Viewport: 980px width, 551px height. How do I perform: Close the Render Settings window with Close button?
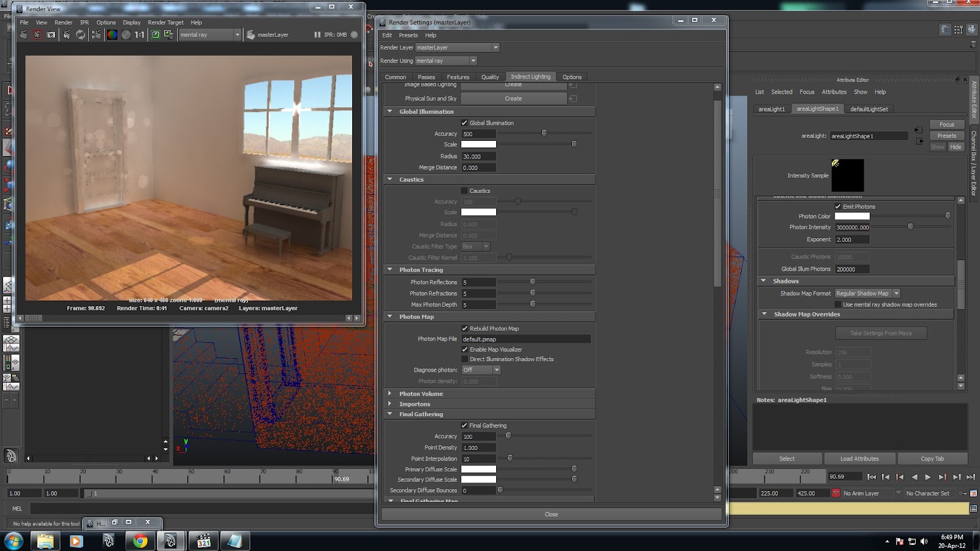(551, 514)
